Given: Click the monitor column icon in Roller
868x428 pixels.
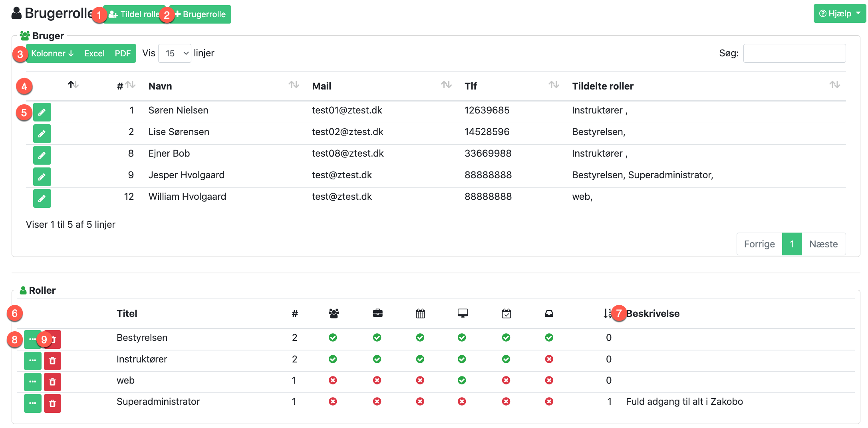Looking at the screenshot, I should tap(463, 313).
